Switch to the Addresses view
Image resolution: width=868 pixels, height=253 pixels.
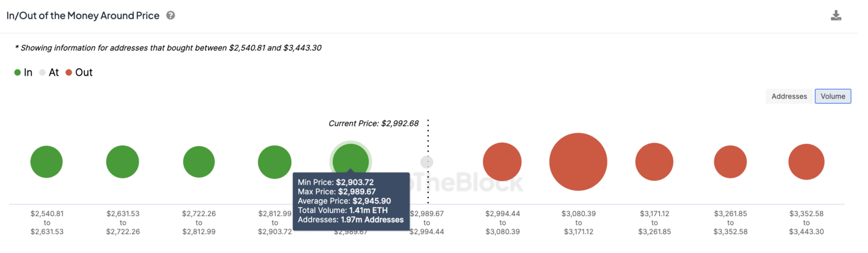[x=789, y=96]
